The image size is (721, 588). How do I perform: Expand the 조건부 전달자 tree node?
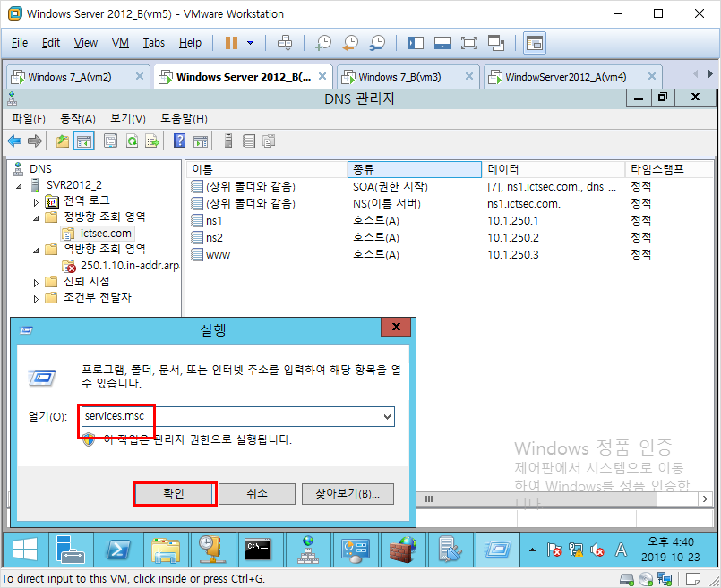tap(36, 299)
